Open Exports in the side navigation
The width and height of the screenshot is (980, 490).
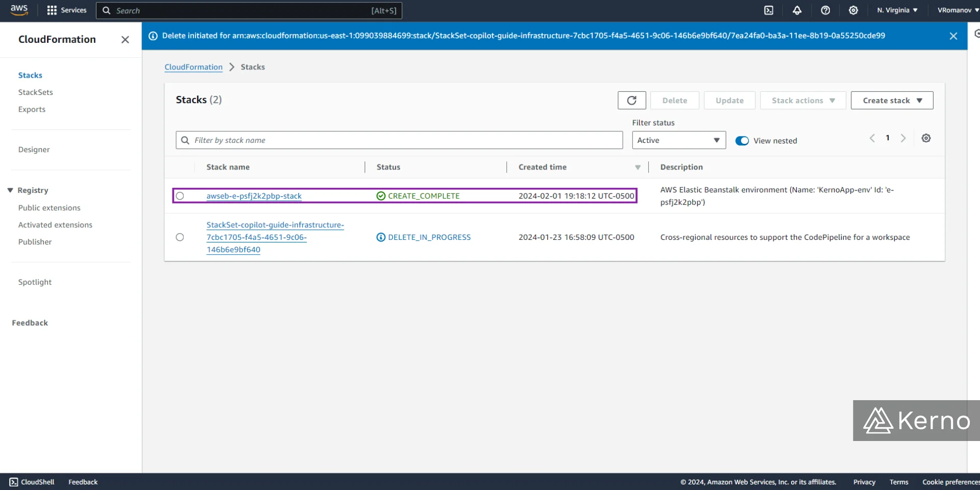[x=32, y=109]
